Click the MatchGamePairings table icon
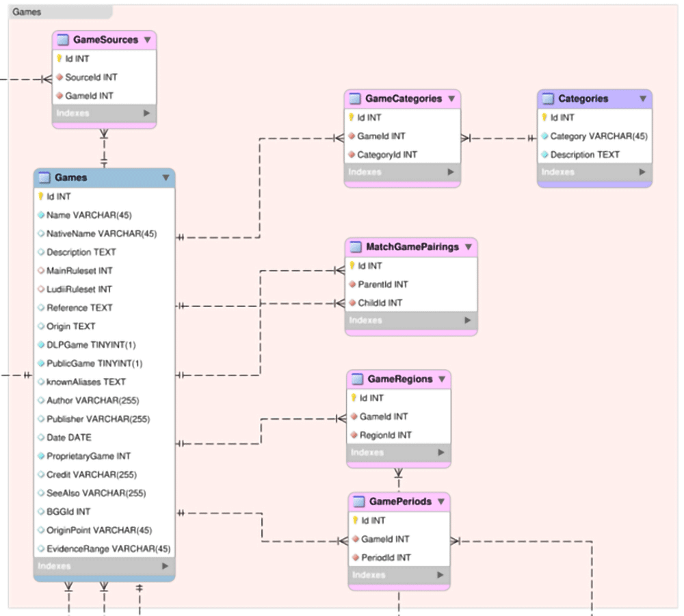This screenshot has height=616, width=684. (x=356, y=247)
